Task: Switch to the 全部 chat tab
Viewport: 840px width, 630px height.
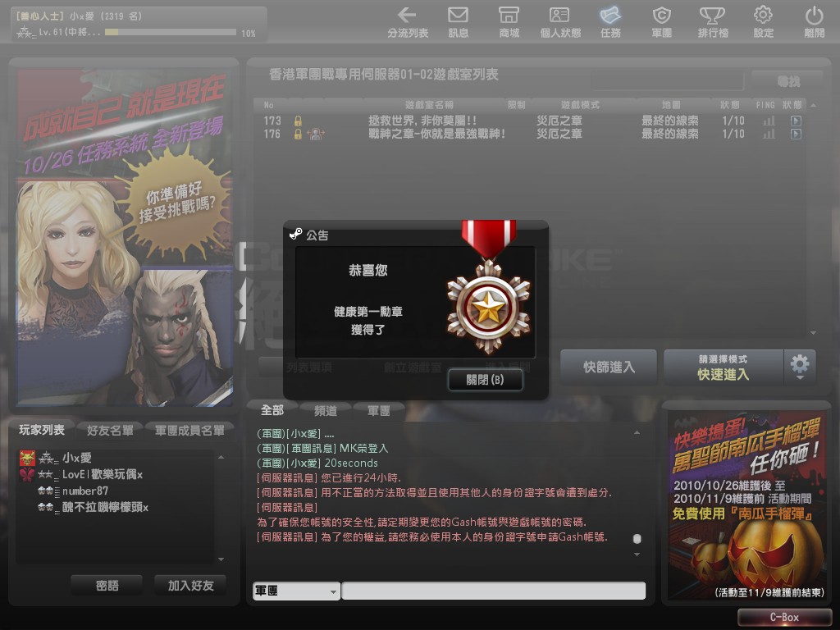Action: pyautogui.click(x=272, y=410)
